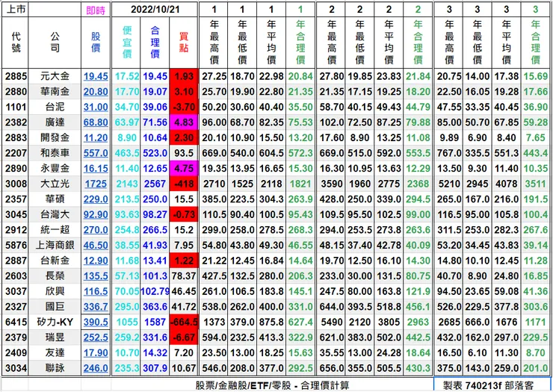Select the 即時 header cell
This screenshot has height=392, width=553.
[x=96, y=10]
